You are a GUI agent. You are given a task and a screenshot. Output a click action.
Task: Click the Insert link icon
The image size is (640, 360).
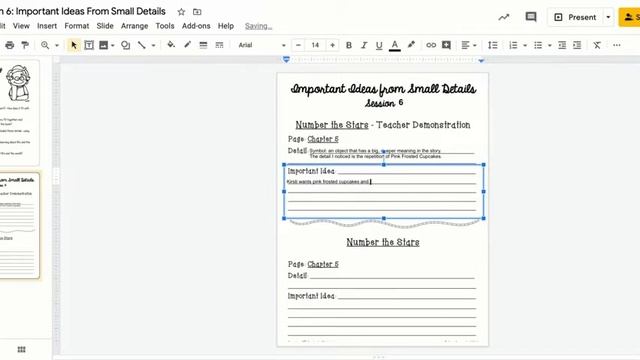pos(431,45)
